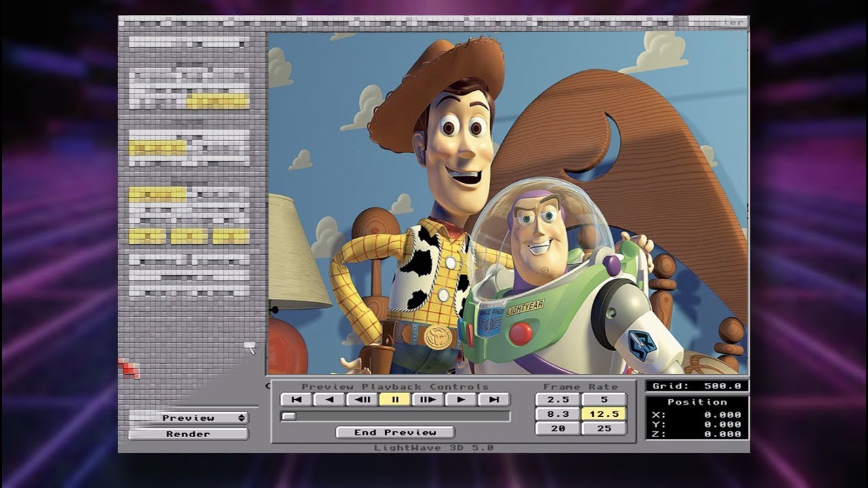The height and width of the screenshot is (488, 868).
Task: Set frame rate to 5
Action: (604, 400)
